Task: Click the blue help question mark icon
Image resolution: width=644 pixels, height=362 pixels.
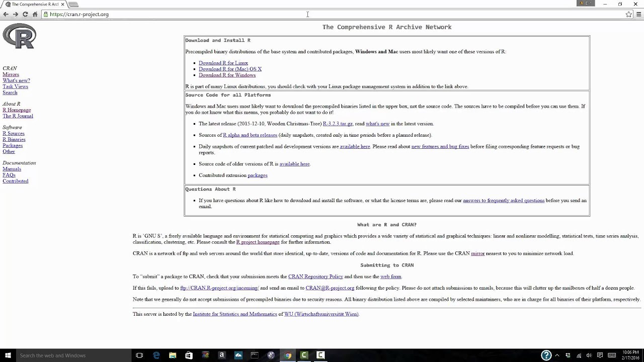Action: click(x=546, y=355)
